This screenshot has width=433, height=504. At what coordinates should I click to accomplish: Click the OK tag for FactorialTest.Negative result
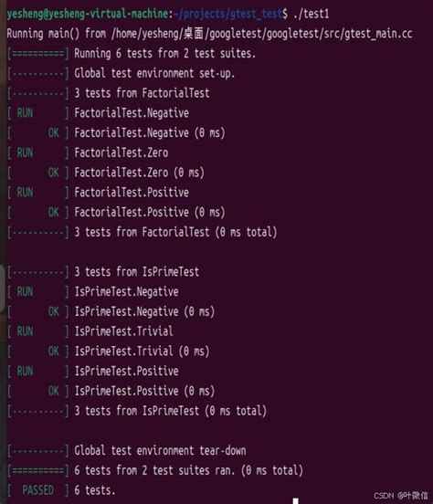tap(53, 132)
